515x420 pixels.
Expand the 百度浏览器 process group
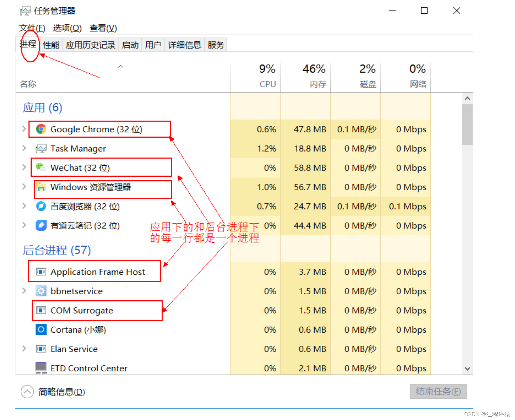coord(24,206)
